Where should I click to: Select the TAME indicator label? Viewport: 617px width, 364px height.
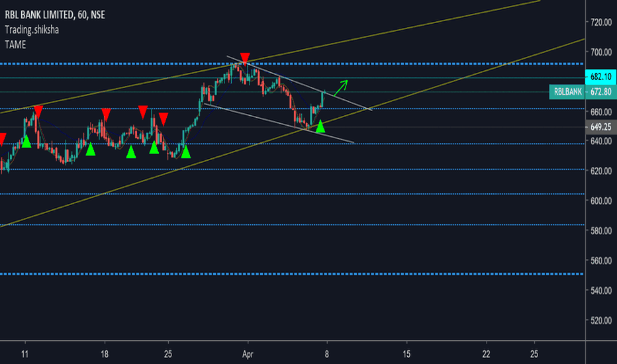[15, 45]
